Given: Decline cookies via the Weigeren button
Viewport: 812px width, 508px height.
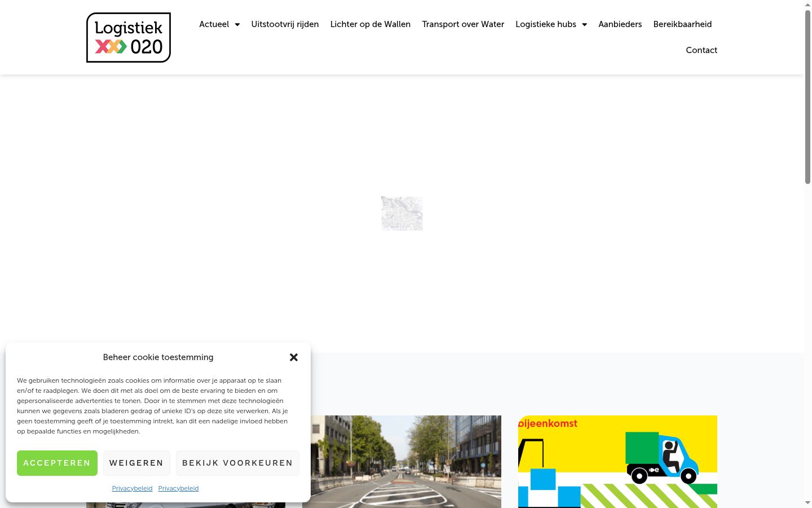Looking at the screenshot, I should click(x=136, y=463).
